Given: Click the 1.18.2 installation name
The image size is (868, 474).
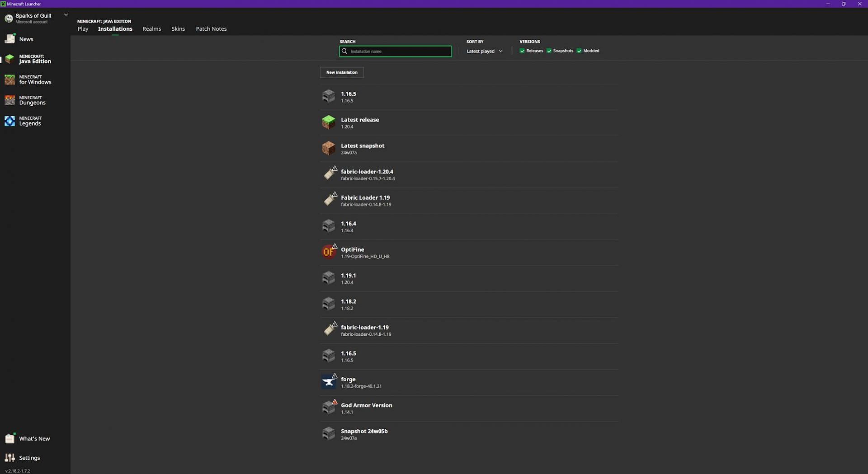Looking at the screenshot, I should (349, 301).
